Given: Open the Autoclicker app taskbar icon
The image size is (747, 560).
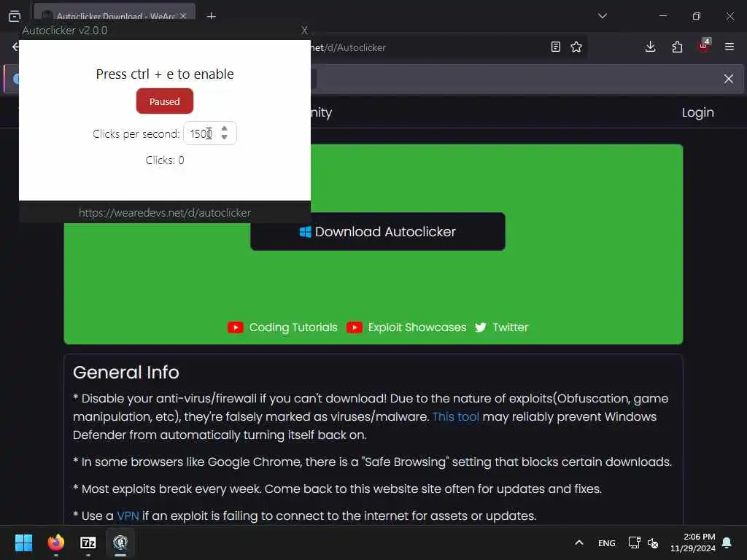Looking at the screenshot, I should tap(120, 542).
